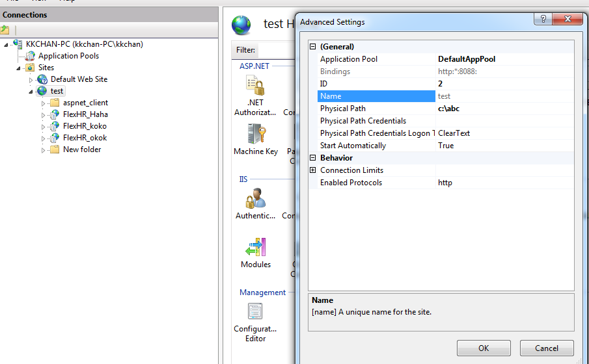Expand the FlexHR_Haha node
This screenshot has height=364, width=589.
pyautogui.click(x=43, y=115)
